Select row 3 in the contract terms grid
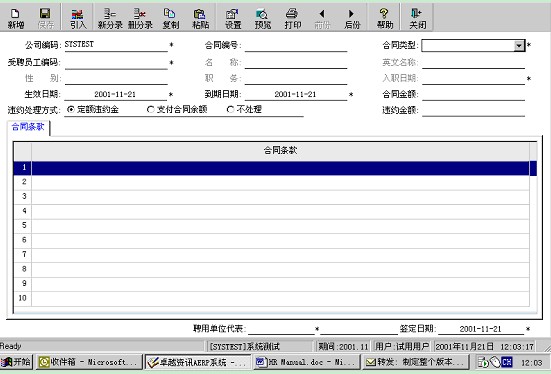Screen dimensions: 551x374 (x=275, y=196)
